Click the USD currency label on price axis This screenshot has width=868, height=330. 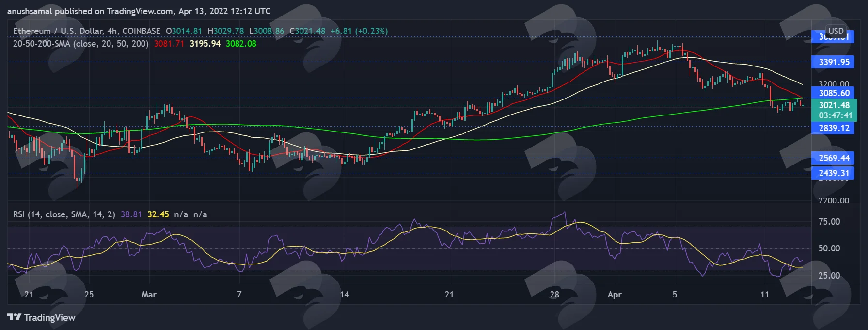[836, 31]
